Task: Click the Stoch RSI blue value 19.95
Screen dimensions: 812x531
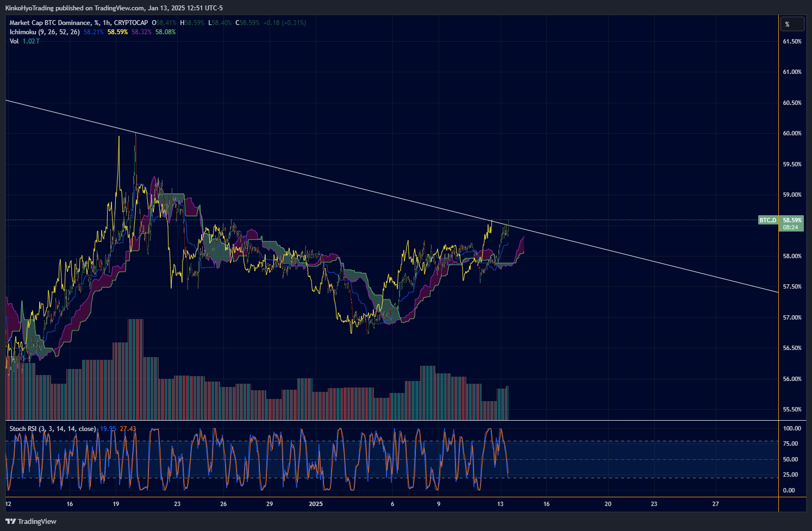Action: click(108, 429)
